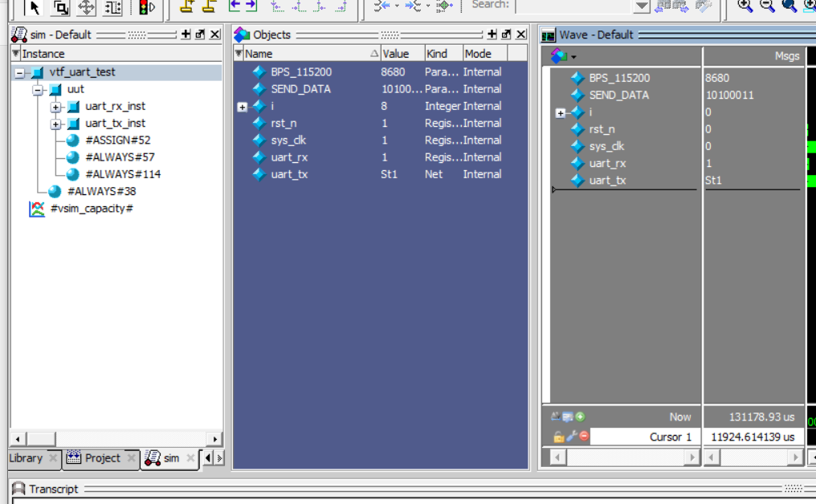Screen dimensions: 816x504
Task: Lock Cursor 1 with the padlock icon
Action: pos(557,437)
